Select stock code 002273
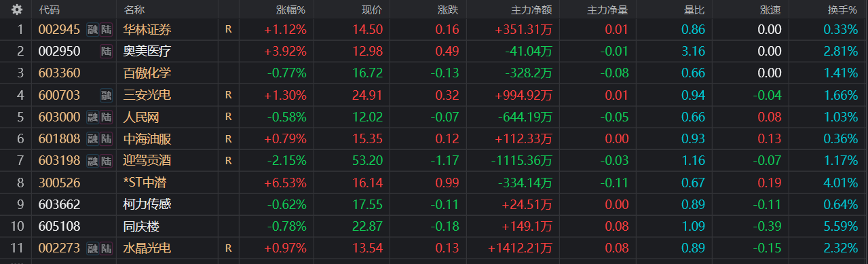This screenshot has height=264, width=868. 59,248
